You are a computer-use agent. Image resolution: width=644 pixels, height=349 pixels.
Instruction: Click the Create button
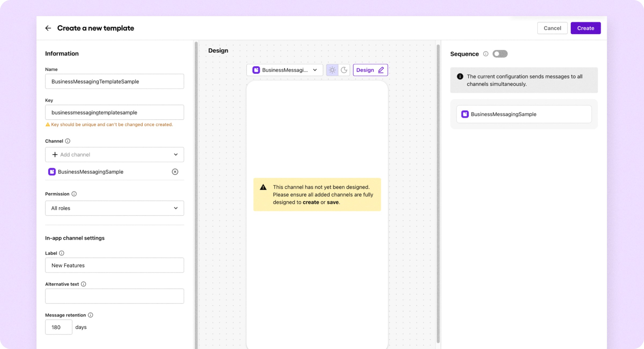click(586, 28)
